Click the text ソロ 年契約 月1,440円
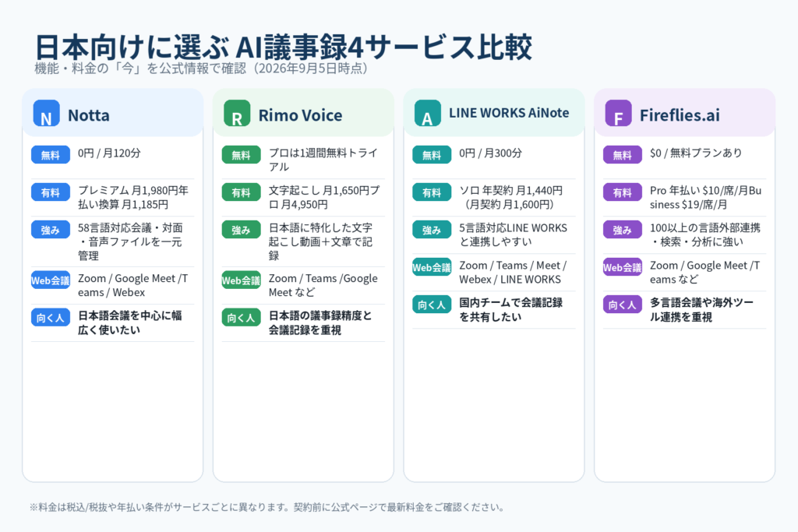This screenshot has height=532, width=798. click(510, 190)
